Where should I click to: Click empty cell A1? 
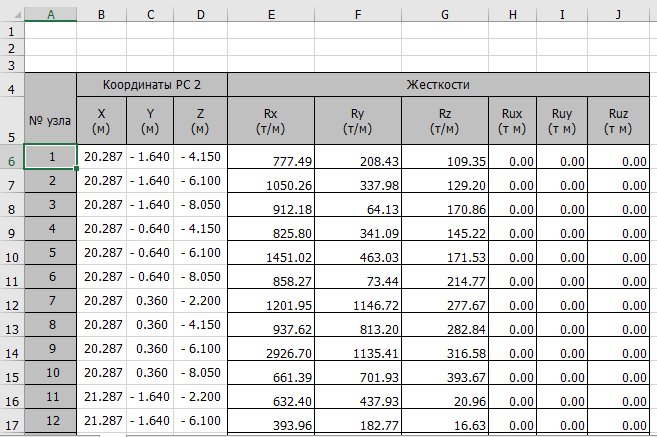51,31
